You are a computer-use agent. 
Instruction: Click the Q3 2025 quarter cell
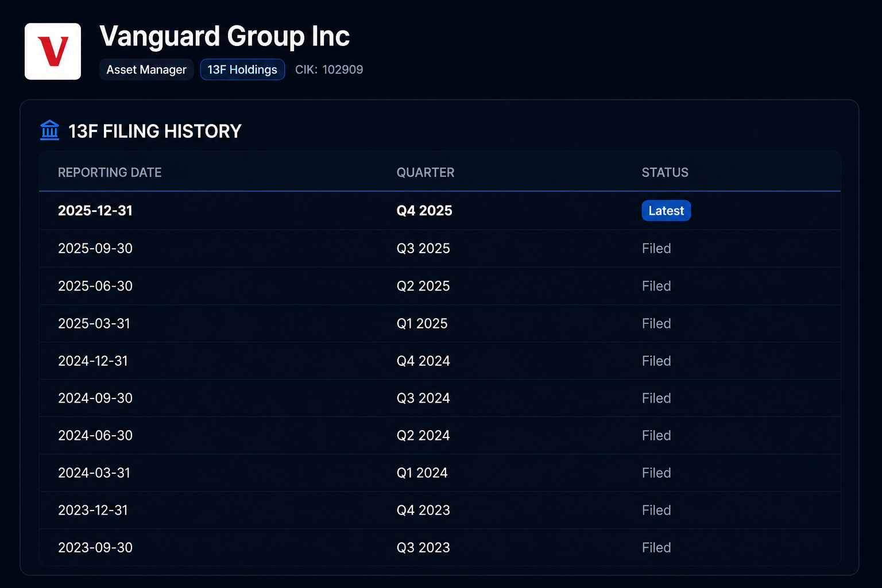click(x=423, y=249)
